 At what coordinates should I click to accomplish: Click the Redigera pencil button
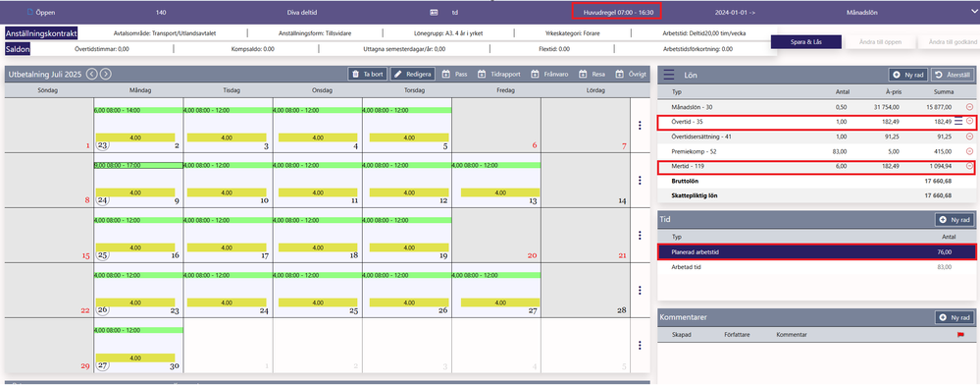(412, 74)
